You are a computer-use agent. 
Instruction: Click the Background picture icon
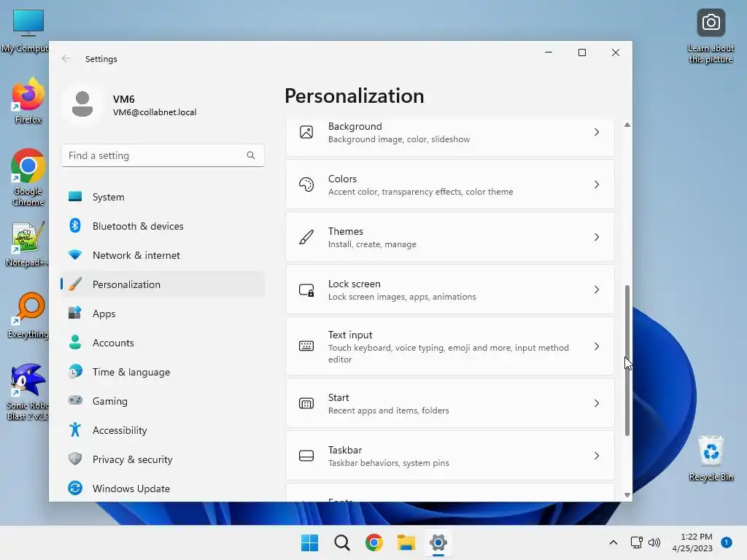(306, 132)
